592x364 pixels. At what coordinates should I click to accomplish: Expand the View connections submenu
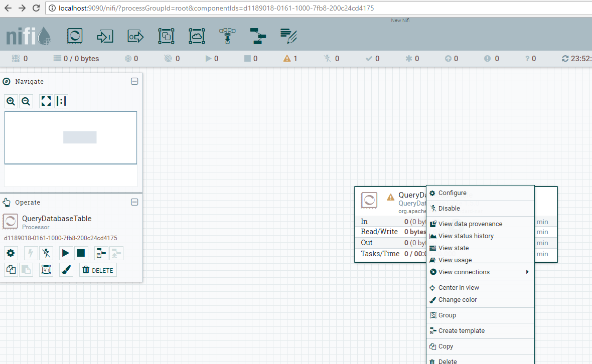pos(480,272)
